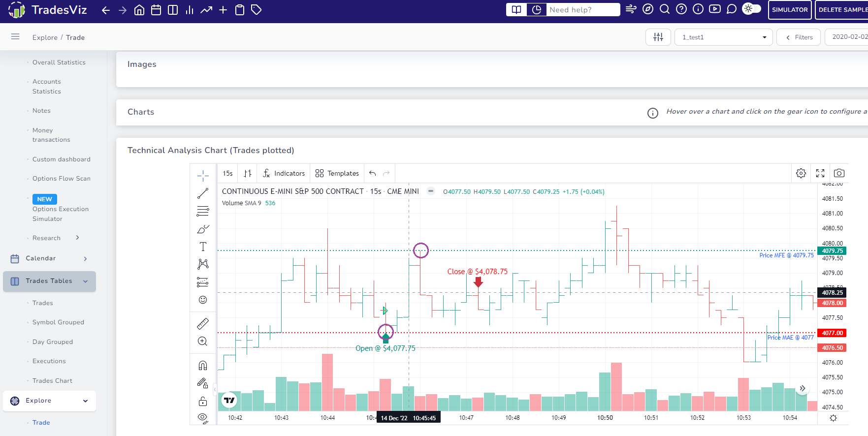Select the text annotation tool
This screenshot has height=436, width=868.
pyautogui.click(x=203, y=247)
